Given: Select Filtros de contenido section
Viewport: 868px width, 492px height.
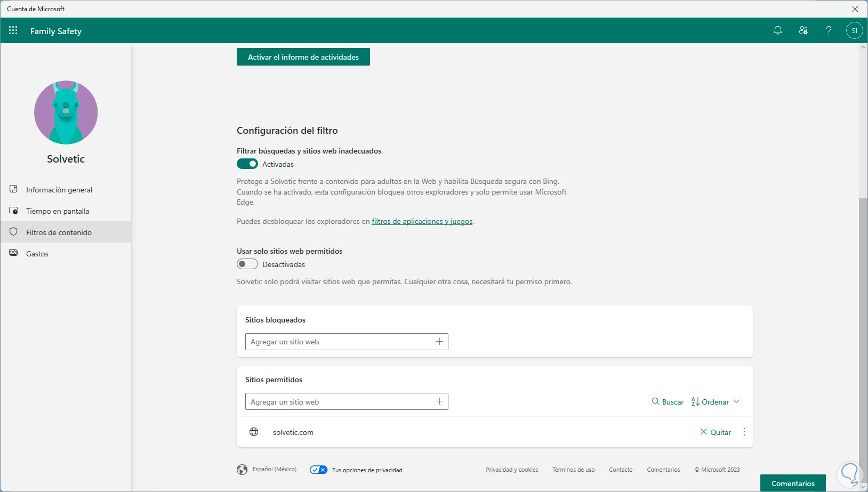Looking at the screenshot, I should point(66,232).
